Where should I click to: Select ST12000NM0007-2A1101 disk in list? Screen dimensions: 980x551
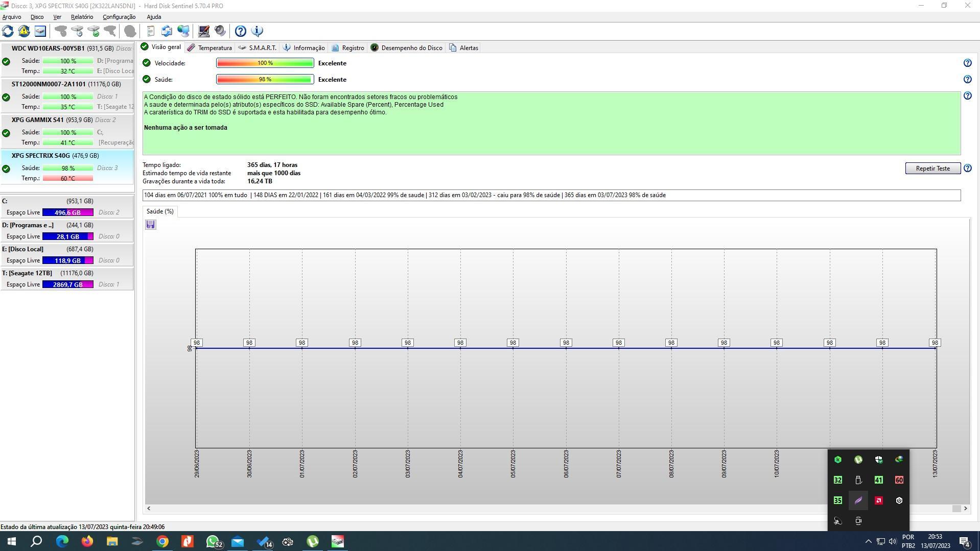click(x=67, y=95)
